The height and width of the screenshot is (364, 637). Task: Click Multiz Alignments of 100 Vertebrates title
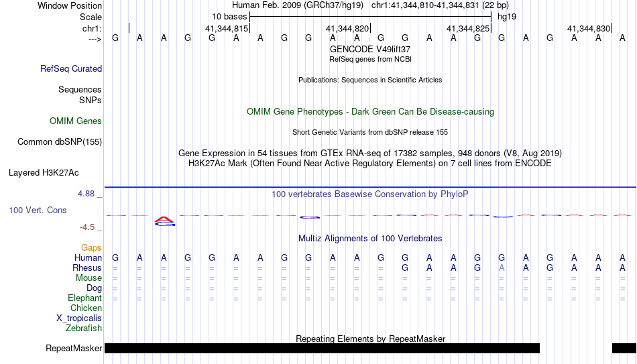click(370, 239)
